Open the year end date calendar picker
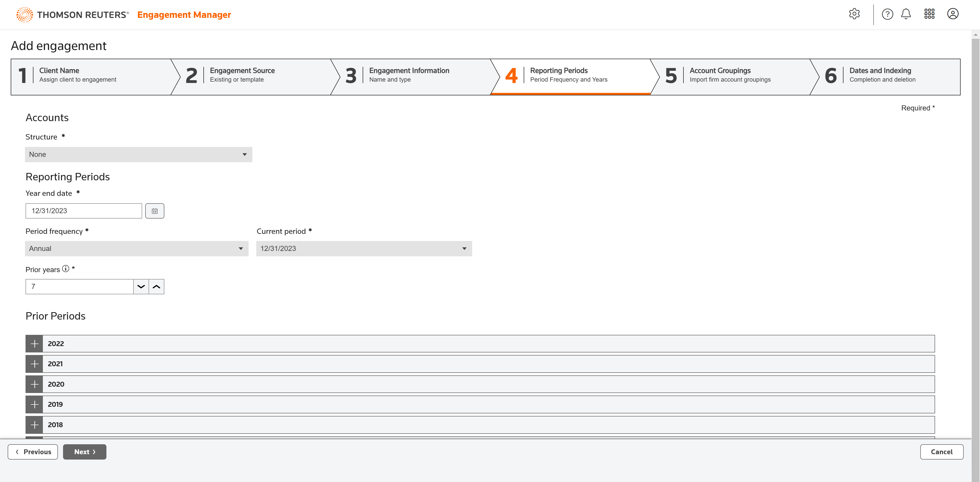980x482 pixels. coord(154,211)
